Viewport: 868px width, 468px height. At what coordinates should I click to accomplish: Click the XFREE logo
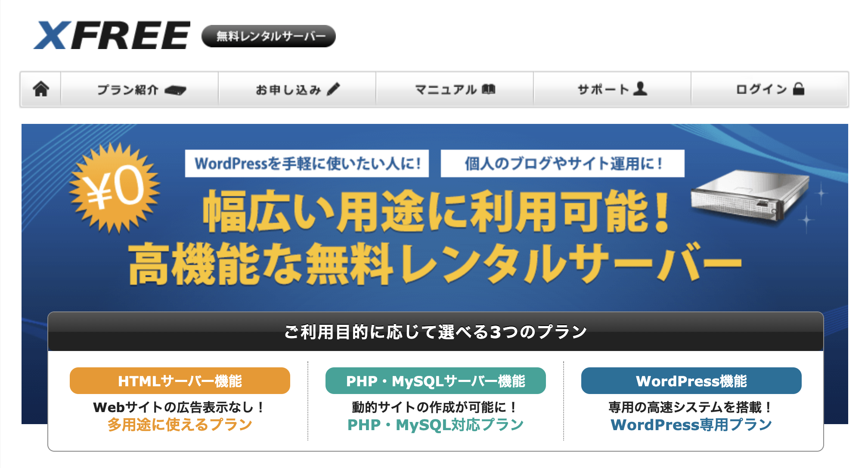coord(112,35)
